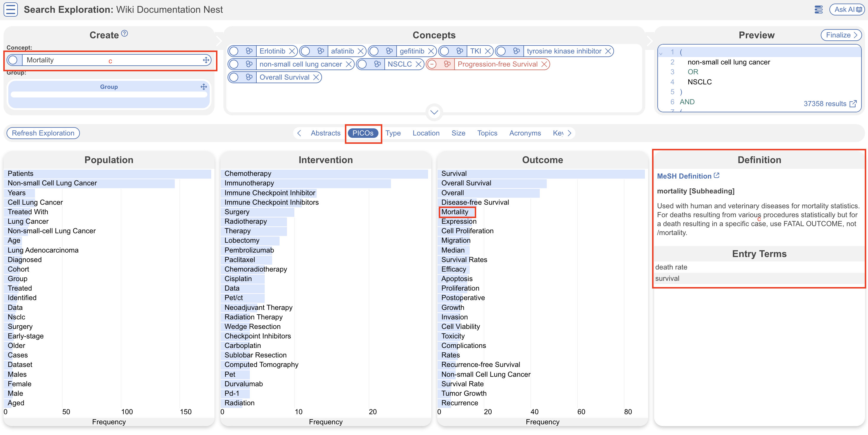Click the Refresh Exploration button

point(43,133)
